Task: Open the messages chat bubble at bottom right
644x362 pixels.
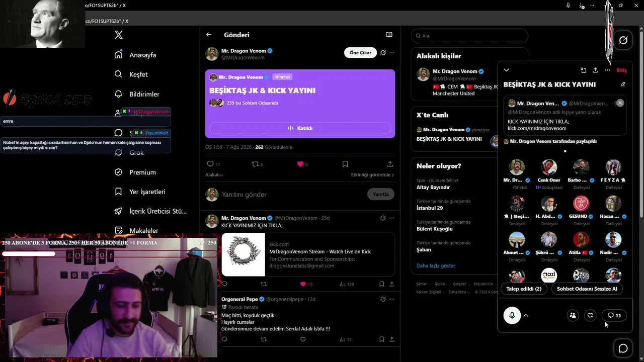Action: pyautogui.click(x=623, y=348)
